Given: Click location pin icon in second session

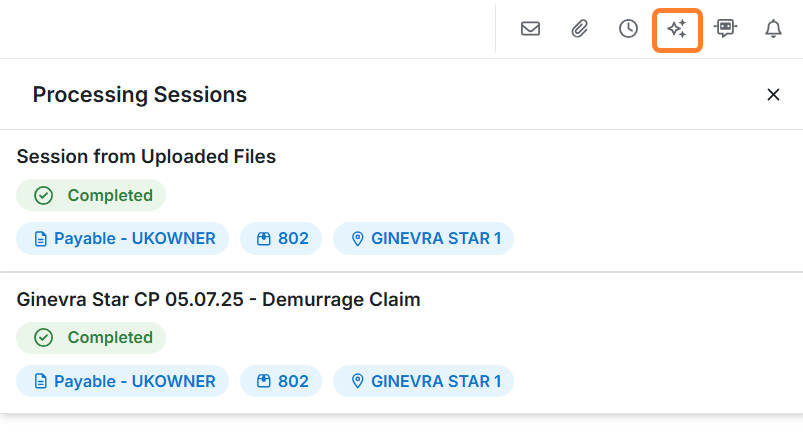Looking at the screenshot, I should 357,381.
